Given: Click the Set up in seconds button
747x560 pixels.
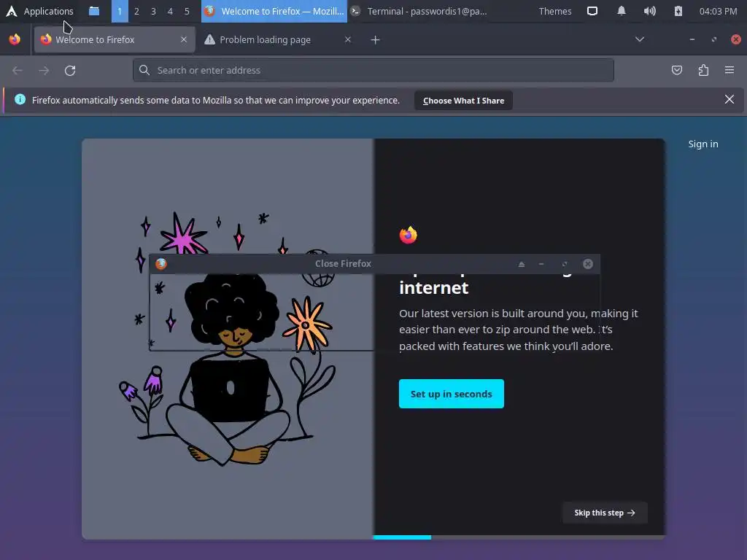Looking at the screenshot, I should click(451, 394).
